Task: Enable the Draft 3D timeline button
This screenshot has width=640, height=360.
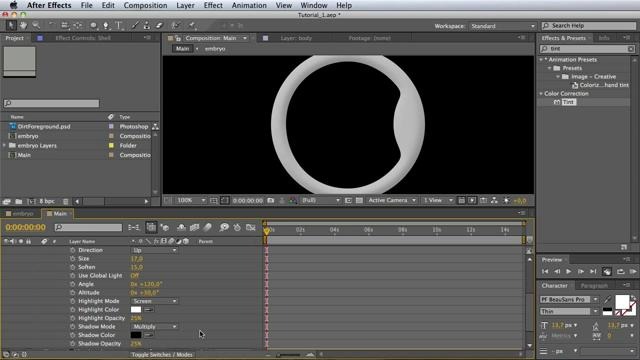Action: (x=165, y=227)
